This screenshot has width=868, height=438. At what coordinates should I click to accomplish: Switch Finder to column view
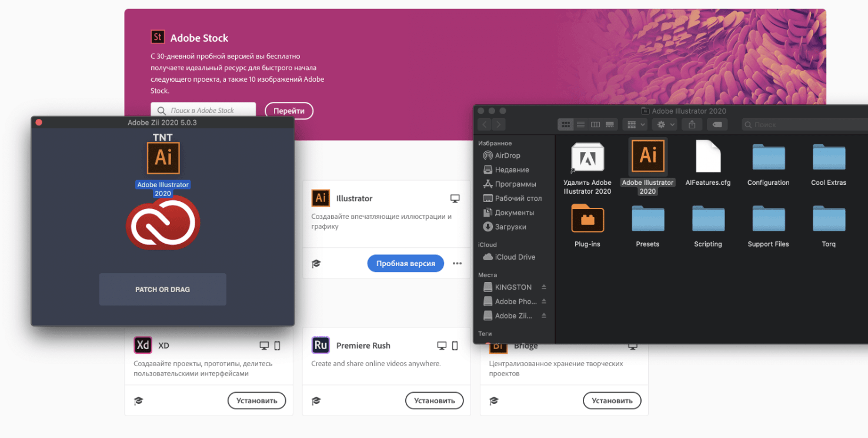[x=595, y=125]
